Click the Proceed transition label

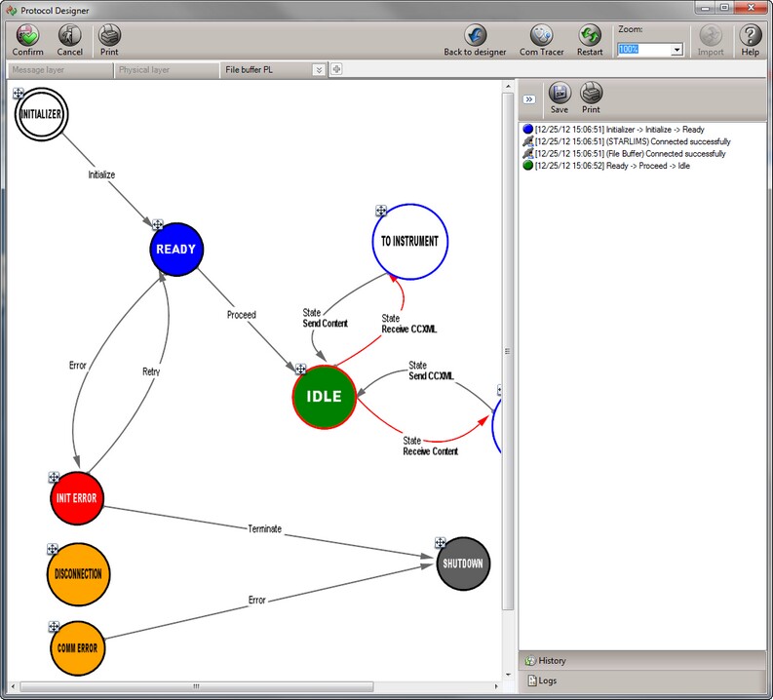point(242,315)
